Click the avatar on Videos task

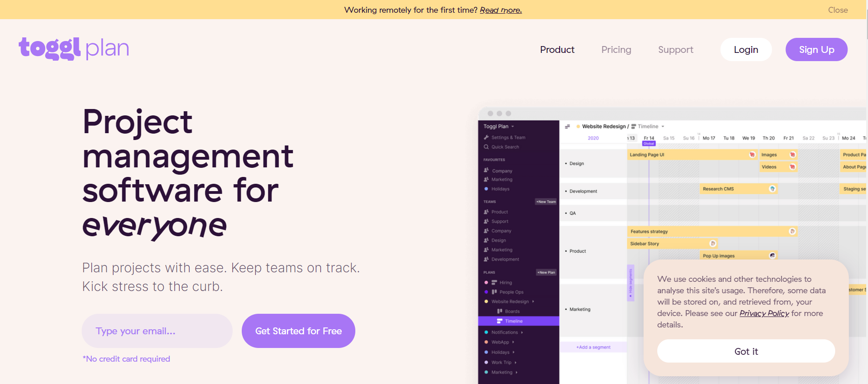(792, 167)
